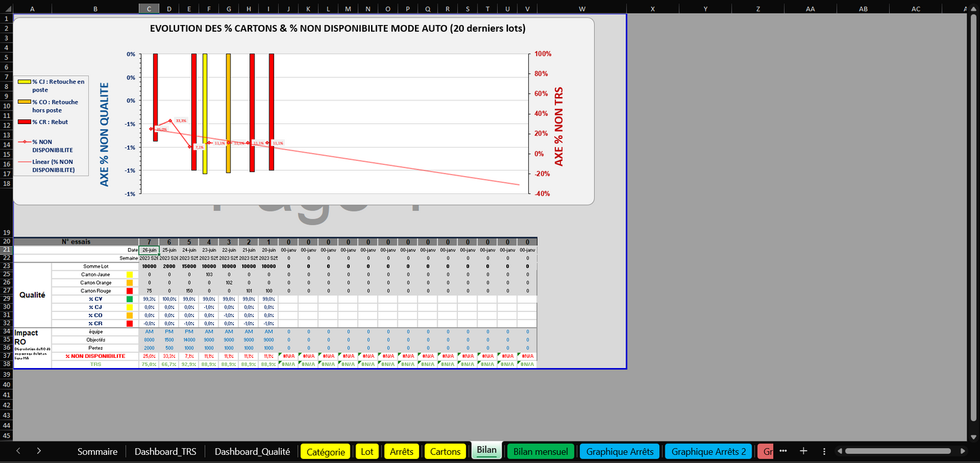Add a new sheet with plus icon
This screenshot has width=980, height=463.
pyautogui.click(x=803, y=451)
